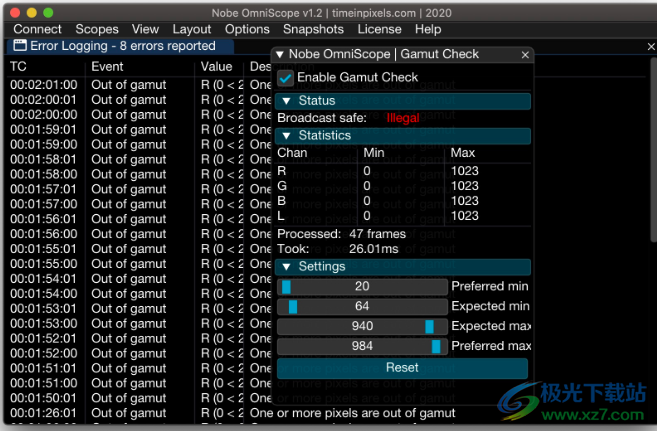This screenshot has height=431, width=657.
Task: Click the red close window button
Action: 15,13
